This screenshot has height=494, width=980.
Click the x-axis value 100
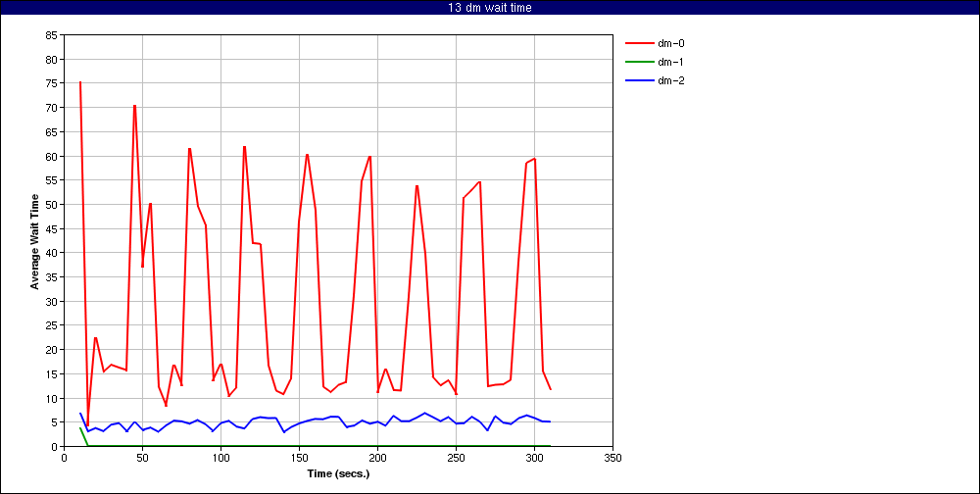[220, 458]
